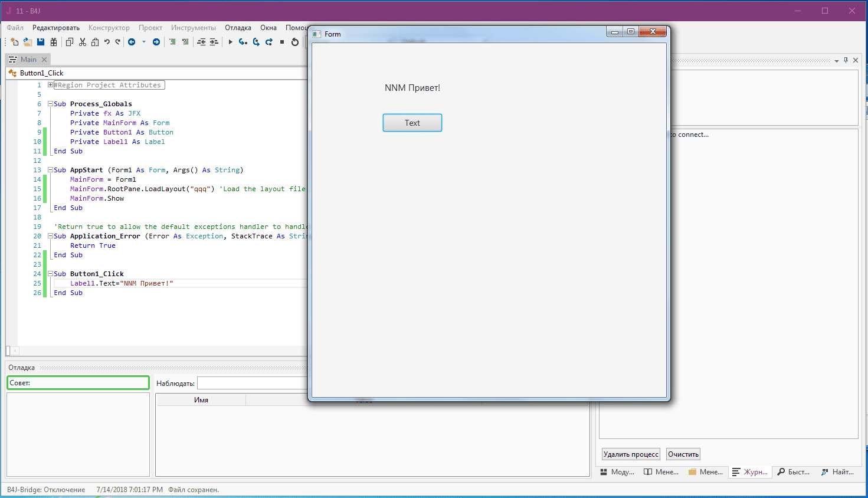Click the New file toolbar icon
This screenshot has height=498, width=868.
15,42
